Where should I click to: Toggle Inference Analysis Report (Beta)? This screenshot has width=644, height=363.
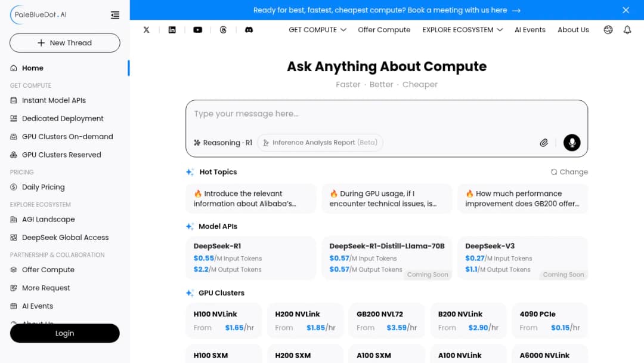point(320,143)
